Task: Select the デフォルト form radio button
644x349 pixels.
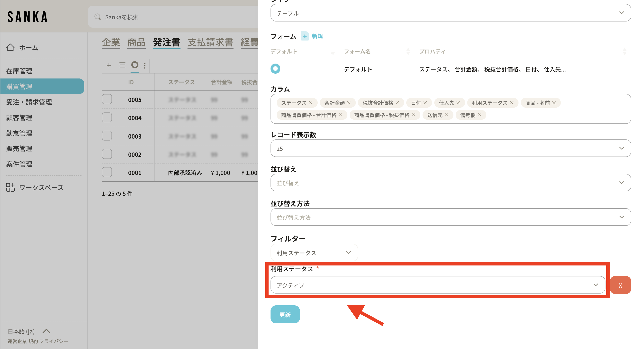Action: click(x=275, y=69)
